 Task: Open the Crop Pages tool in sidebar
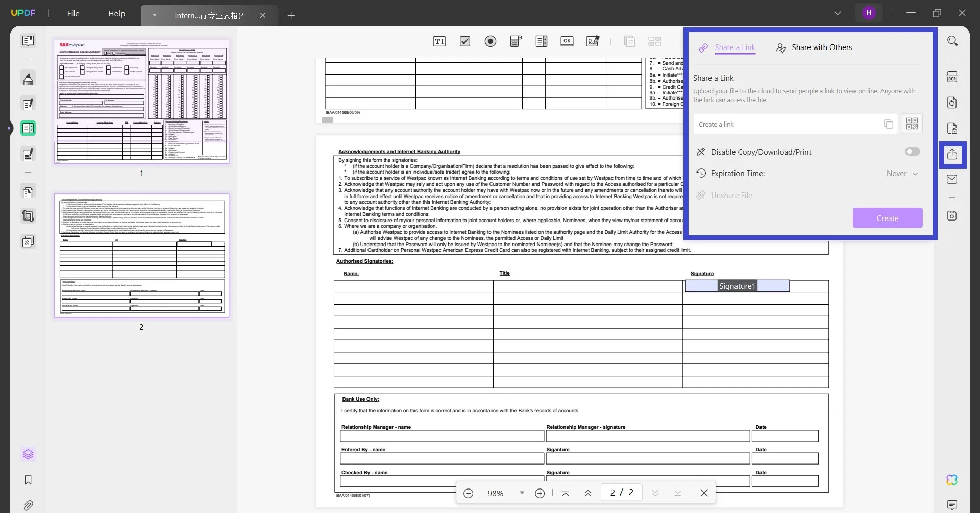coord(28,216)
